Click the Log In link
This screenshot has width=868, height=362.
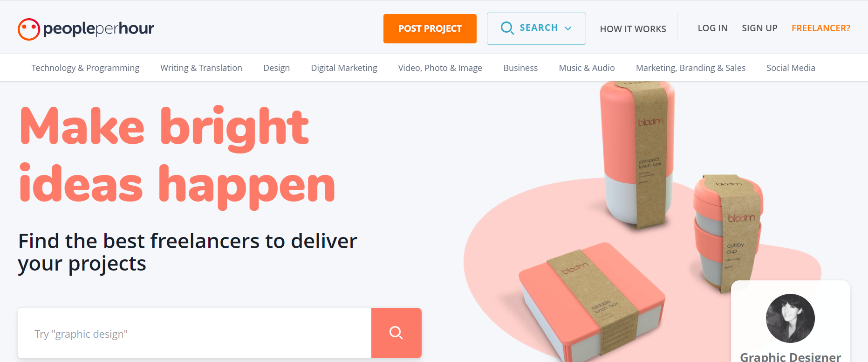click(712, 28)
